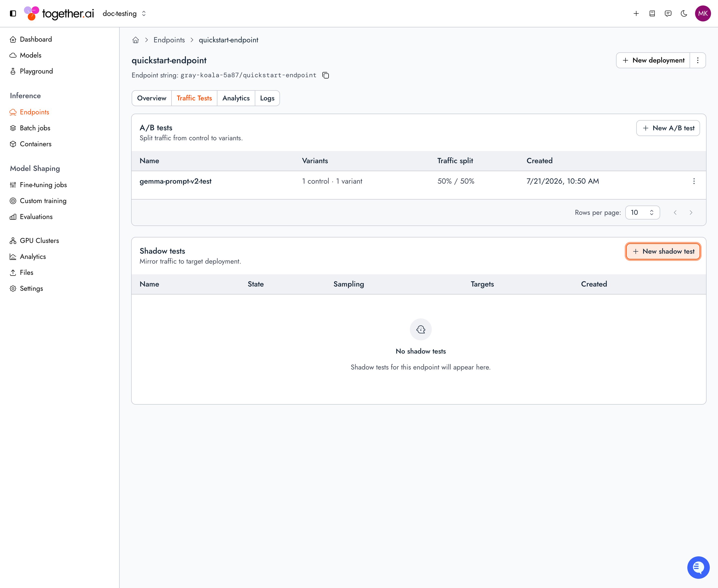Open gemma-prompt-v2-test row actions menu
The width and height of the screenshot is (718, 588).
click(694, 181)
